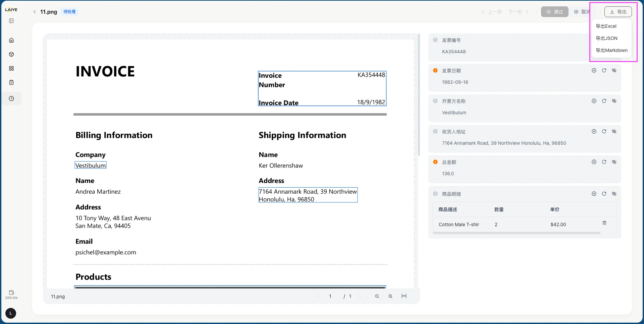Open the cube icon in sidebar

click(x=11, y=54)
